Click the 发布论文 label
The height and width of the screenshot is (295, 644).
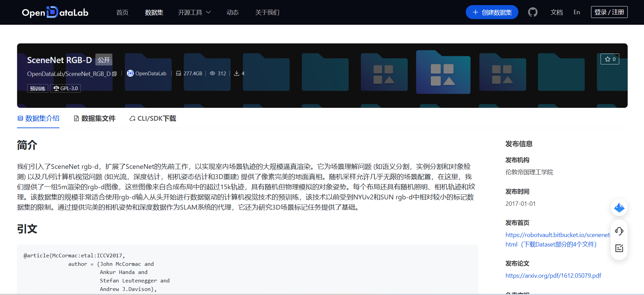point(517,263)
